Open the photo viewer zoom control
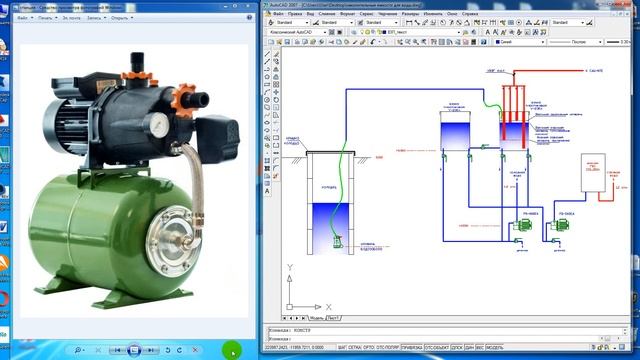Viewport: 640px width, 360px height. point(79,350)
